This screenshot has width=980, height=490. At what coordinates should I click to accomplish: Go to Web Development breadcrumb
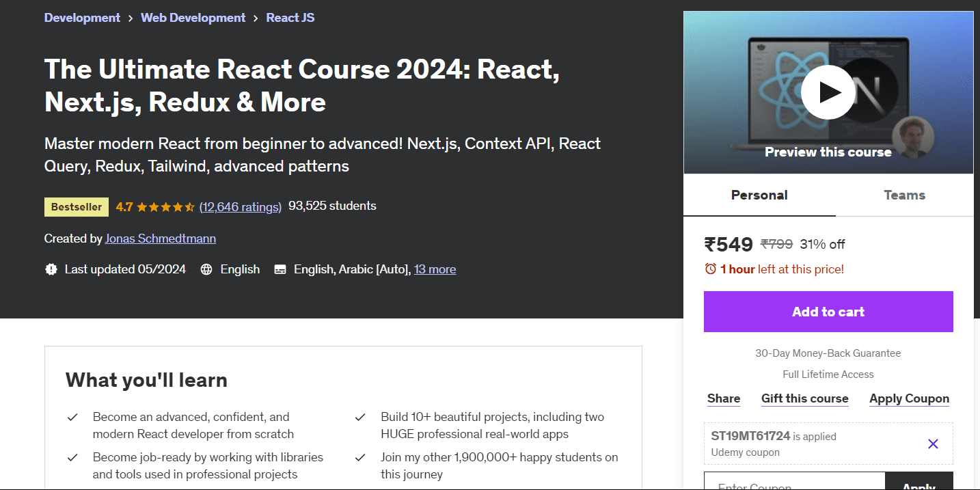[x=193, y=18]
